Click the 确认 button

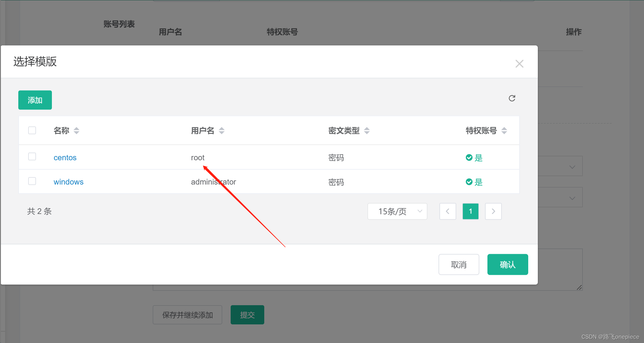(508, 264)
